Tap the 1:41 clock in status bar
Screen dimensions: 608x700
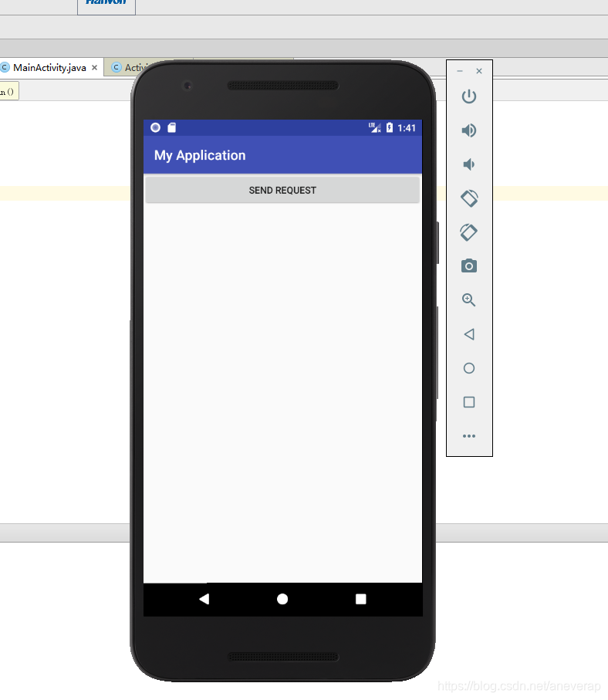(x=407, y=128)
